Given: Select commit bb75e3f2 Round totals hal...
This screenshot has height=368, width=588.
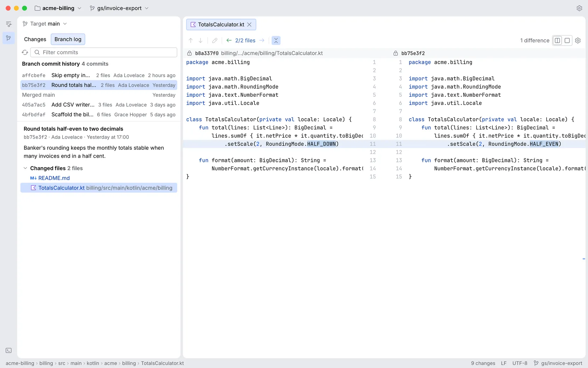Looking at the screenshot, I should (x=99, y=85).
